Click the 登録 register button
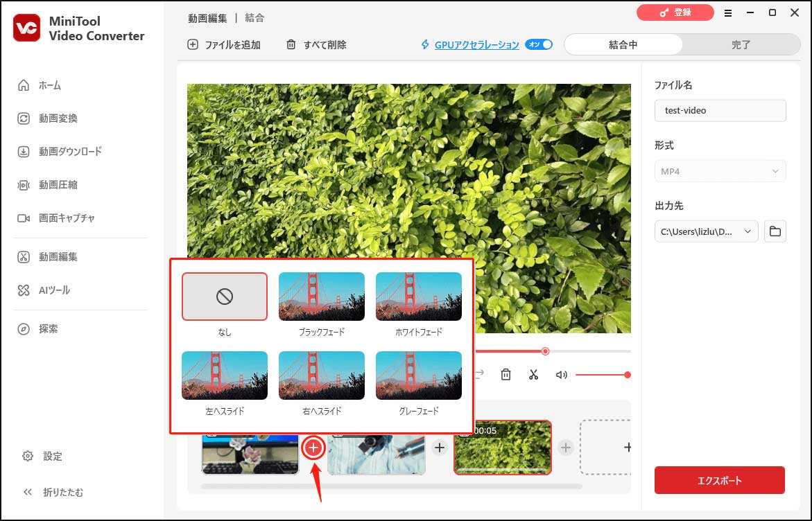812x521 pixels. [x=675, y=12]
